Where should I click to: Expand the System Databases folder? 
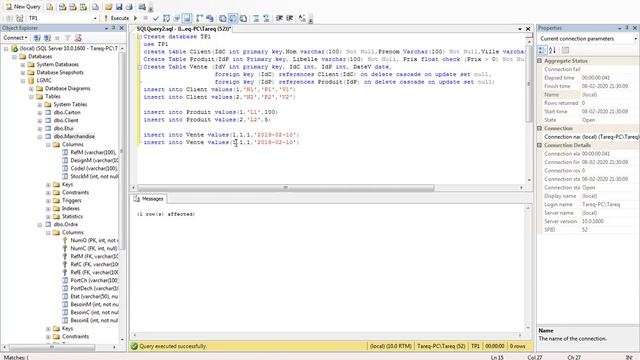point(23,64)
